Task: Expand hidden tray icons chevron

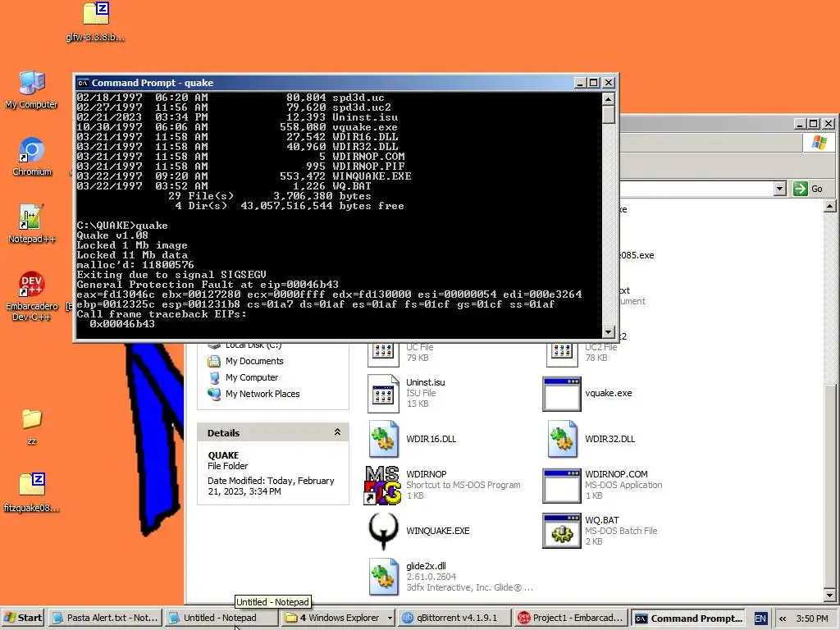Action: click(782, 619)
